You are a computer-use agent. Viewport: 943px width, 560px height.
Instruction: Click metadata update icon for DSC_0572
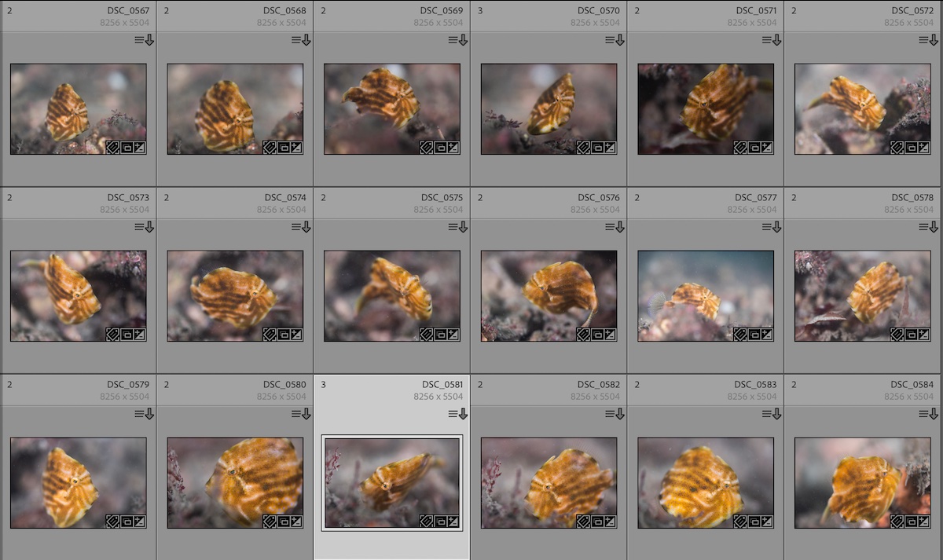(928, 40)
